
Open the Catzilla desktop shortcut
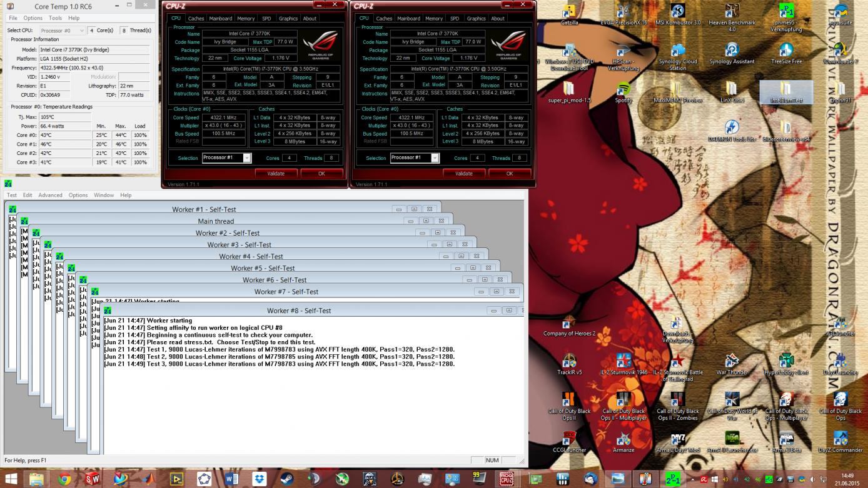click(570, 15)
